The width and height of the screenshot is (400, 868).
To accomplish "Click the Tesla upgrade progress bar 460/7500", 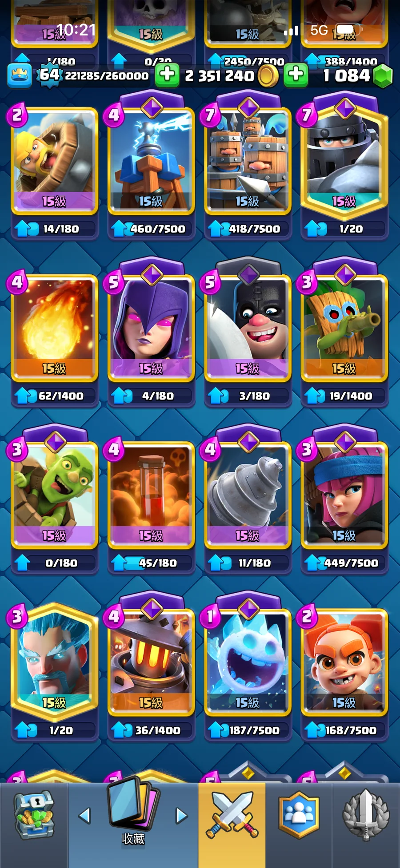I will pos(151,229).
